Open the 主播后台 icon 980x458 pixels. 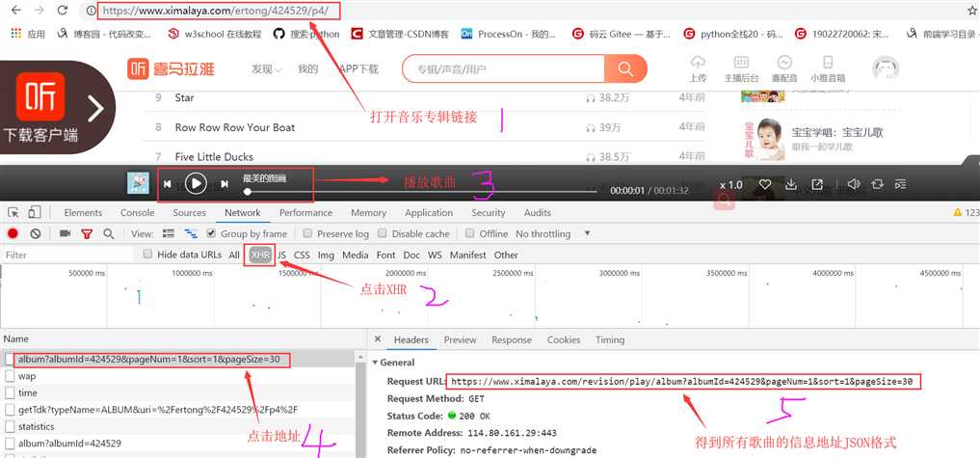coord(741,68)
